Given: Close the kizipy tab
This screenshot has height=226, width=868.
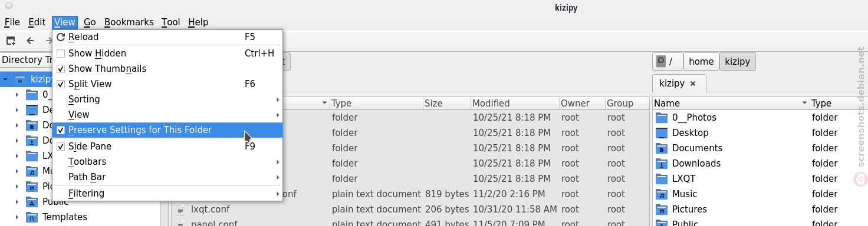Looking at the screenshot, I should (693, 84).
